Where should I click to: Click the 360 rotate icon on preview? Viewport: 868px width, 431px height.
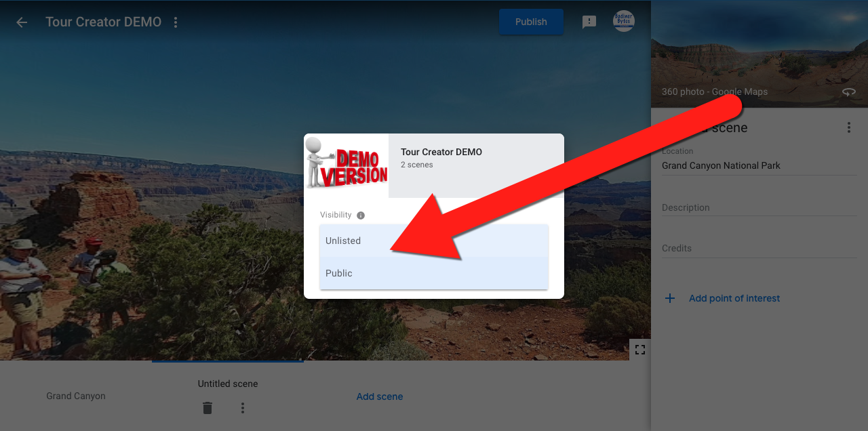click(x=848, y=91)
